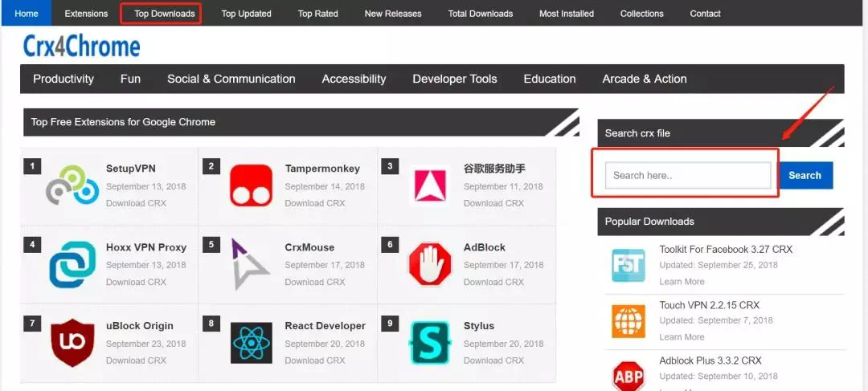This screenshot has width=868, height=391.
Task: Open the Stylus S icon
Action: coord(430,343)
